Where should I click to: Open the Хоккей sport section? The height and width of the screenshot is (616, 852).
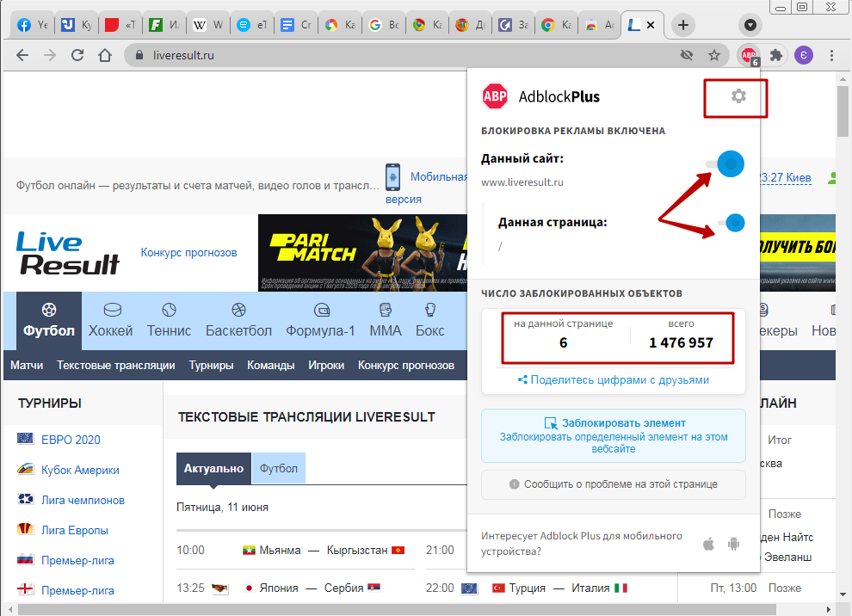pos(111,321)
